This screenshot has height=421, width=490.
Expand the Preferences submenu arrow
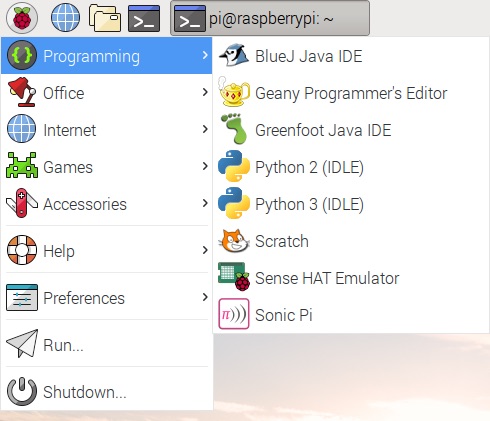click(x=205, y=297)
